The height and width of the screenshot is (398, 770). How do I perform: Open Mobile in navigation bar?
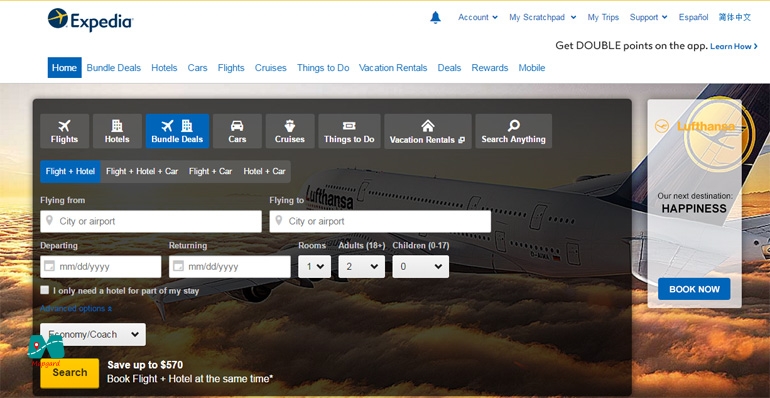pyautogui.click(x=532, y=68)
